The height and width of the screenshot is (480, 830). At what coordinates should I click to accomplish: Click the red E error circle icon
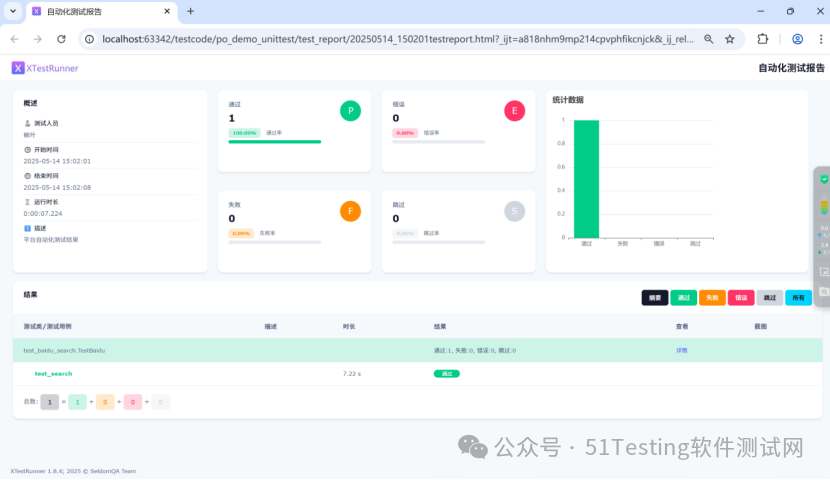[x=515, y=111]
